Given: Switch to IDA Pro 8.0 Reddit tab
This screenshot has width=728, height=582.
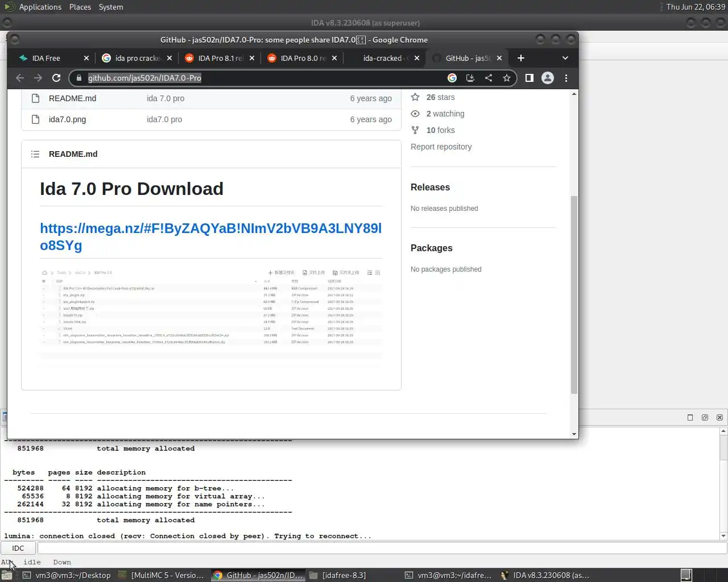Looking at the screenshot, I should pyautogui.click(x=301, y=58).
